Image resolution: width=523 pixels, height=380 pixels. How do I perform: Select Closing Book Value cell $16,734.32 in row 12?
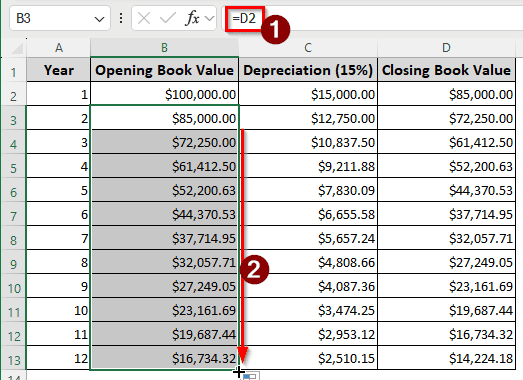coord(446,334)
